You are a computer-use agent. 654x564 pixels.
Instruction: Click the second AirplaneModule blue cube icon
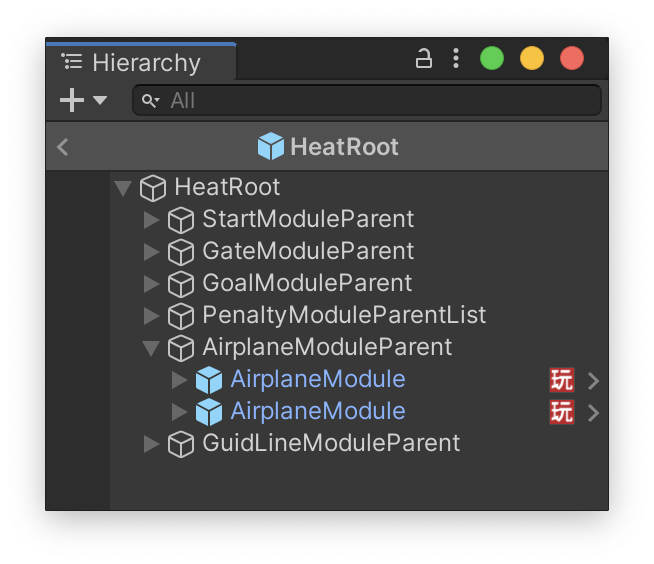[x=208, y=411]
